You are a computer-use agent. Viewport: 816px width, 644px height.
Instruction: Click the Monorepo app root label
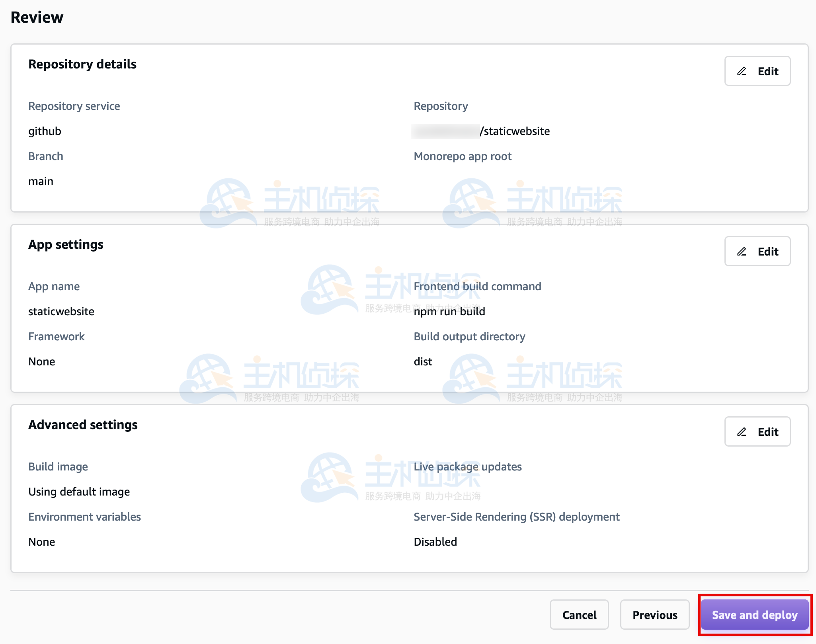tap(463, 156)
